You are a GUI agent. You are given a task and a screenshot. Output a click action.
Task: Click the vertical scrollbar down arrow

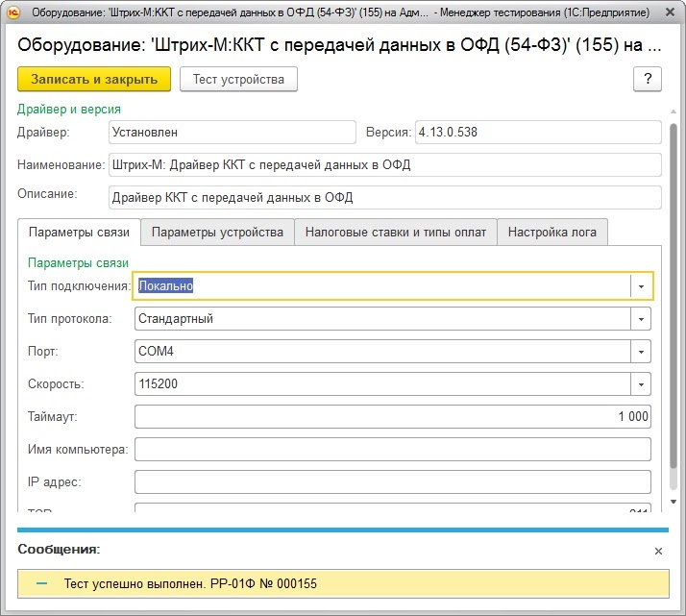[674, 502]
